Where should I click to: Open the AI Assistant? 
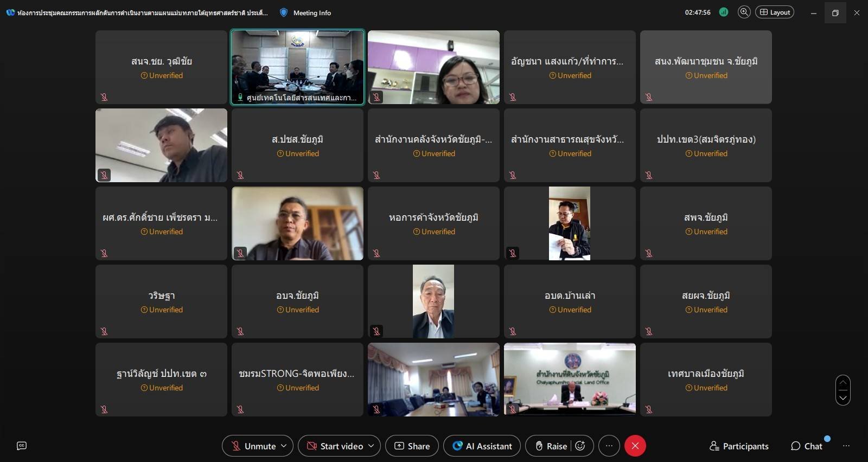(482, 446)
